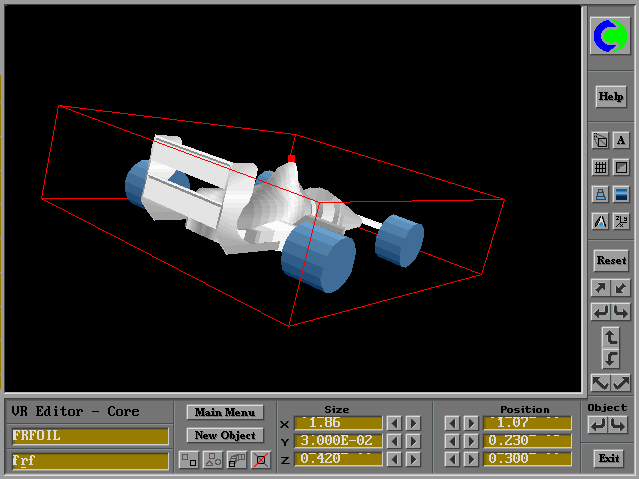
Task: Click the Position Z value field
Action: point(528,459)
